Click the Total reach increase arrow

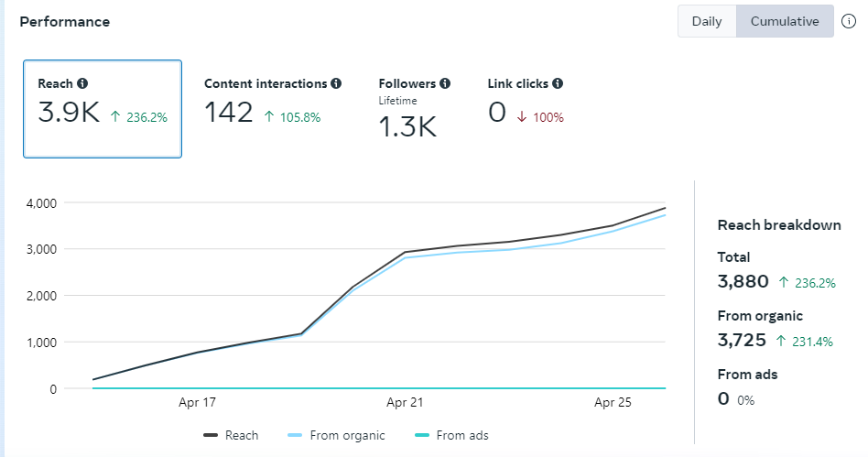(x=783, y=283)
